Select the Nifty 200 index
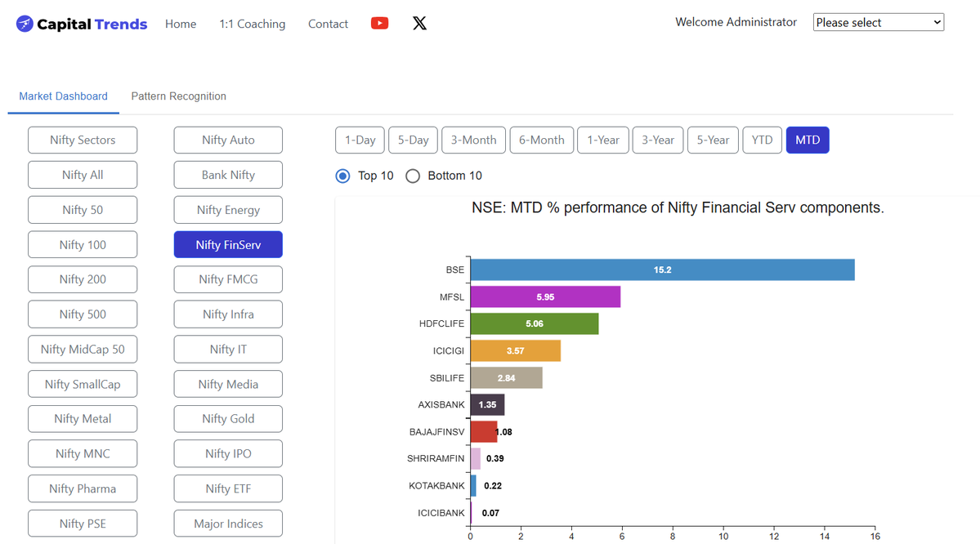 tap(83, 279)
